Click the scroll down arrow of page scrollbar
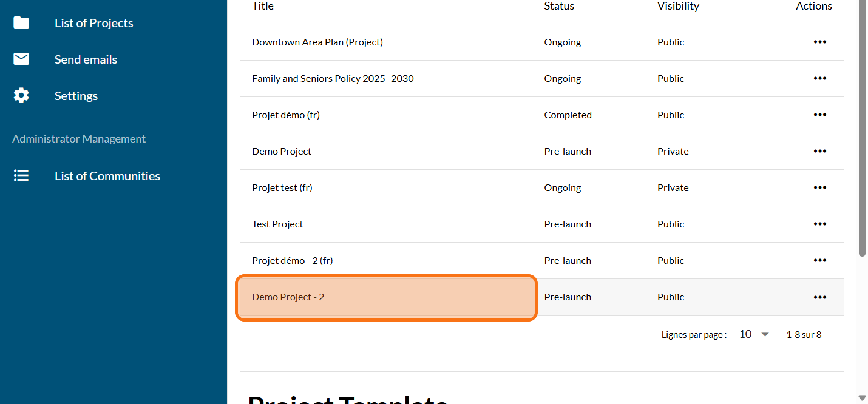868x404 pixels. point(862,398)
